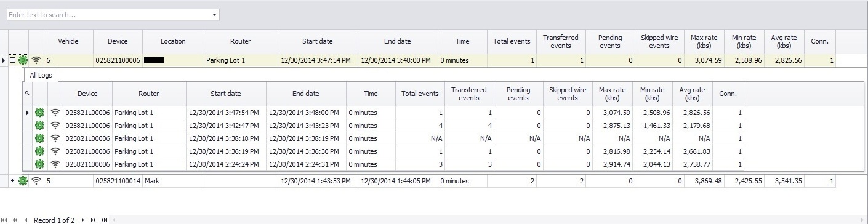Sort All Logs by Router column header
This screenshot has height=224, width=868.
tap(149, 94)
